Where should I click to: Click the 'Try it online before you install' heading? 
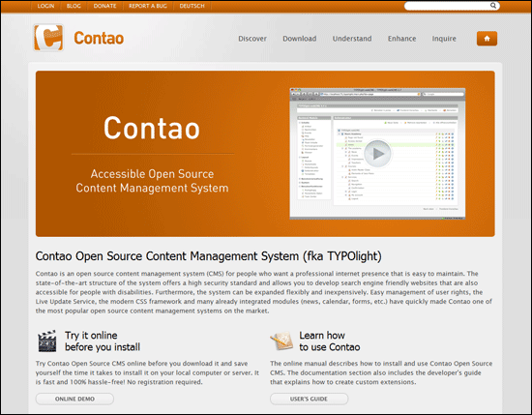(x=103, y=341)
